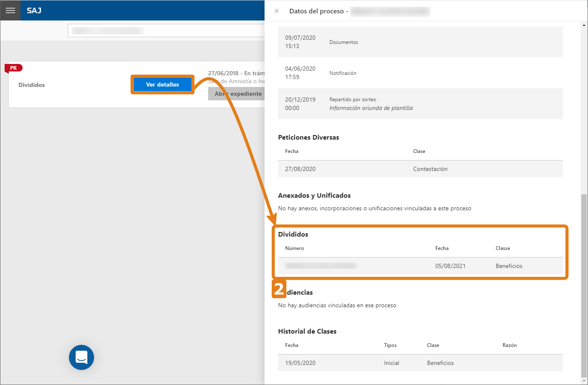Click the panel vertical scrollbar thumb
The height and width of the screenshot is (385, 588).
click(584, 286)
